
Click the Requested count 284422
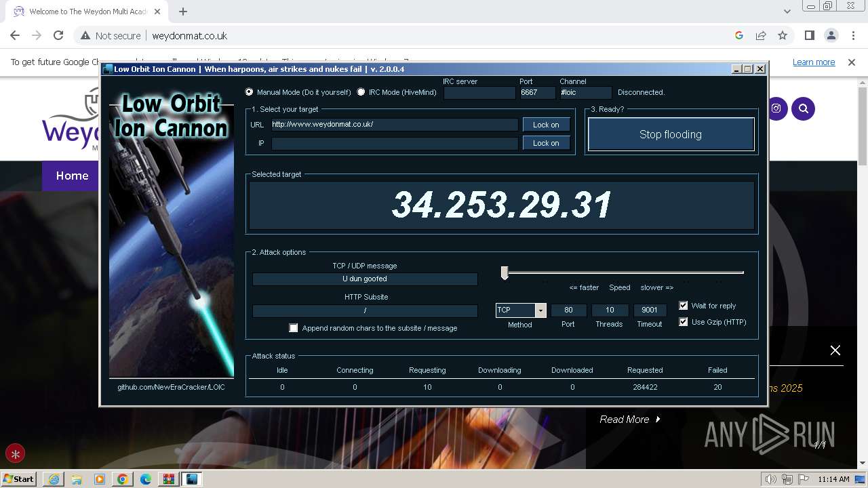pos(645,387)
